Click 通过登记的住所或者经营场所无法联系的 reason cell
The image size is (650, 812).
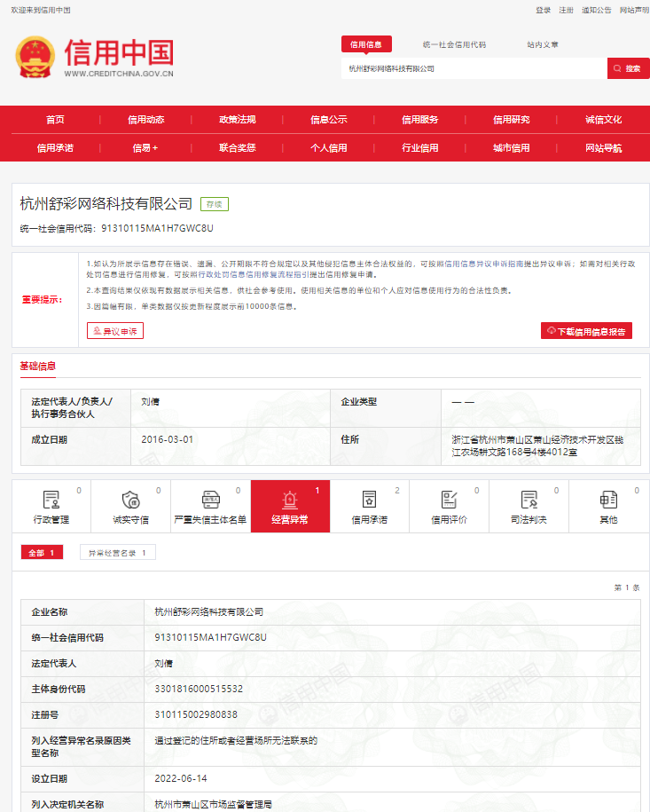(x=236, y=740)
